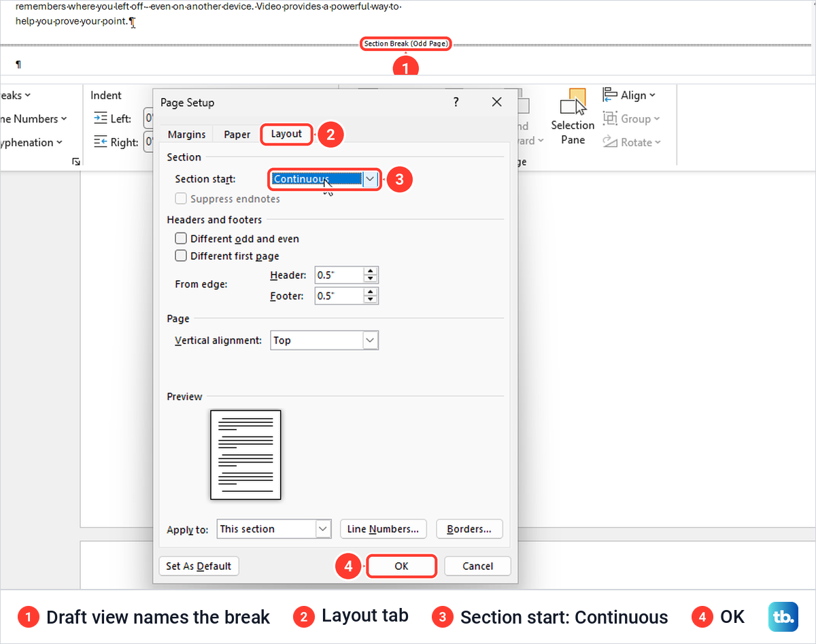Click the Page Setup help question mark

click(x=456, y=102)
